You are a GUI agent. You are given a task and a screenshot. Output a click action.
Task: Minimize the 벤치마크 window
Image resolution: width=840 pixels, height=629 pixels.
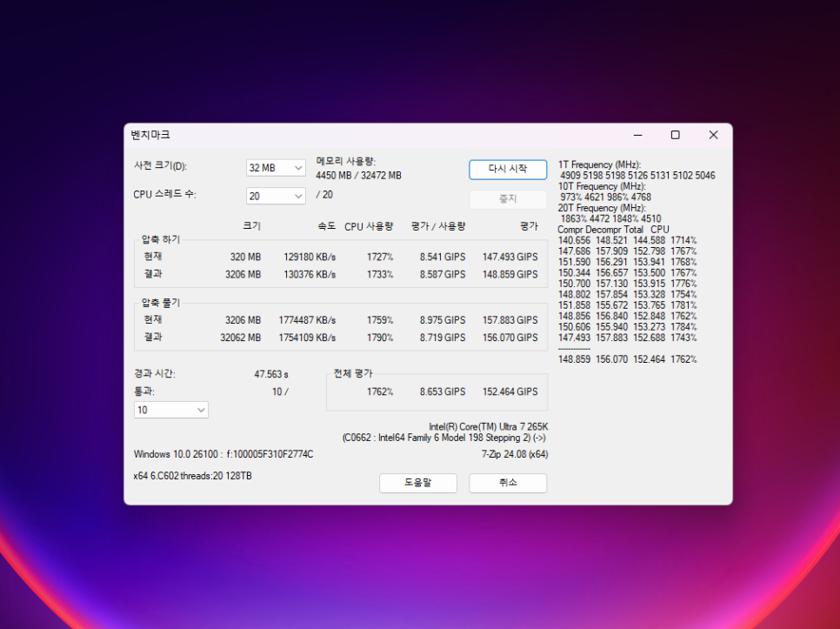coord(637,135)
